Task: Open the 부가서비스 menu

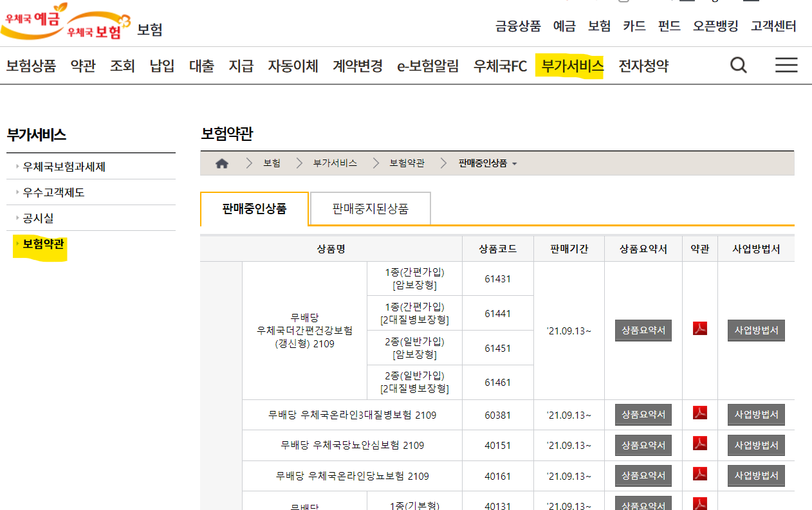Action: coord(573,66)
